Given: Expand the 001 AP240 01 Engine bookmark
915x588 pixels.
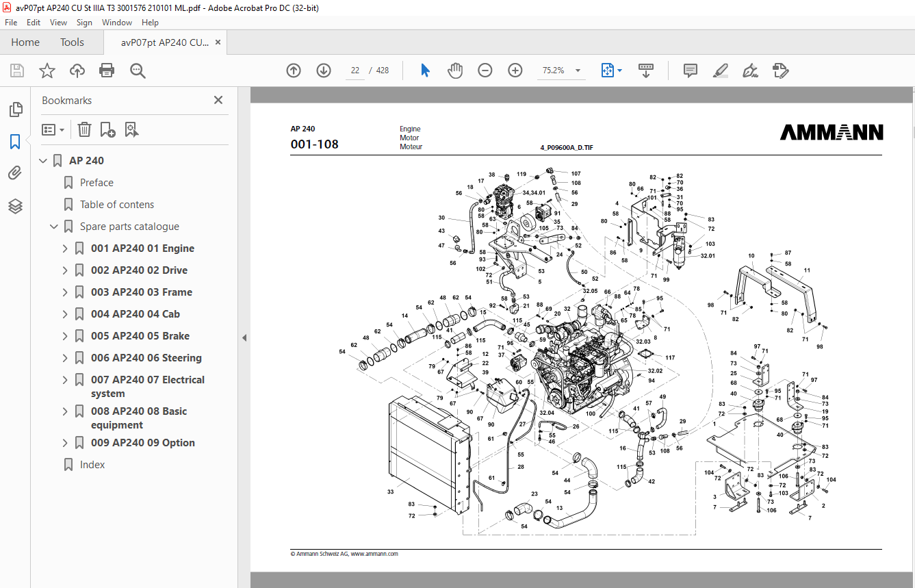Looking at the screenshot, I should click(x=65, y=248).
